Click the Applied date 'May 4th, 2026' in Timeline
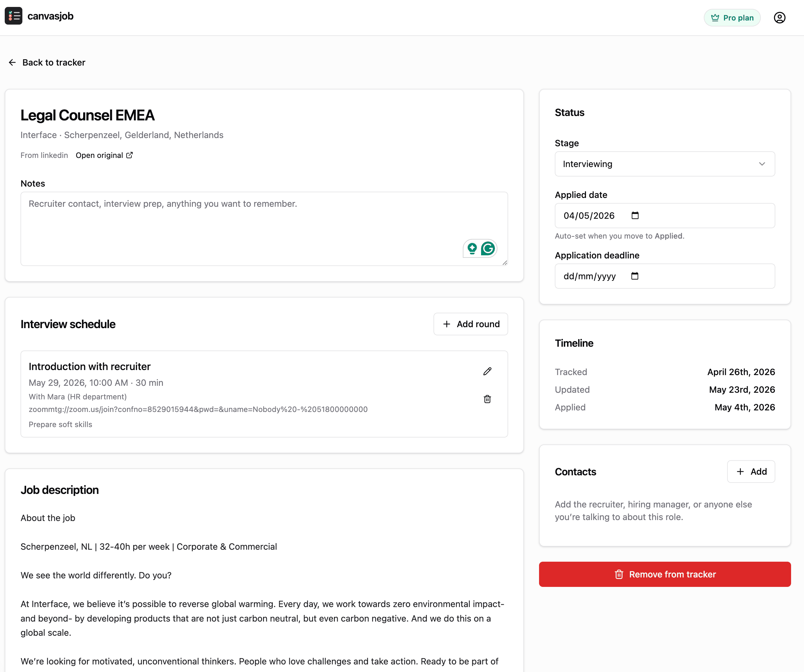The height and width of the screenshot is (672, 804). click(745, 407)
